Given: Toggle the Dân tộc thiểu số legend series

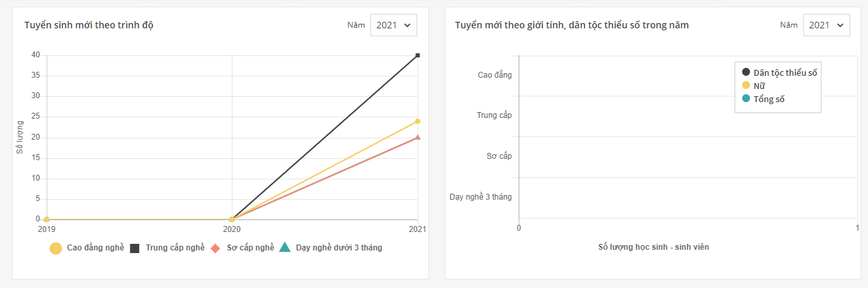Looking at the screenshot, I should pyautogui.click(x=780, y=72).
